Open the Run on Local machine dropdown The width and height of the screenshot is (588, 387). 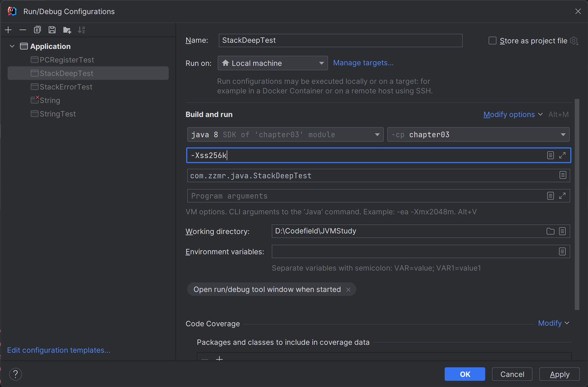(x=272, y=63)
